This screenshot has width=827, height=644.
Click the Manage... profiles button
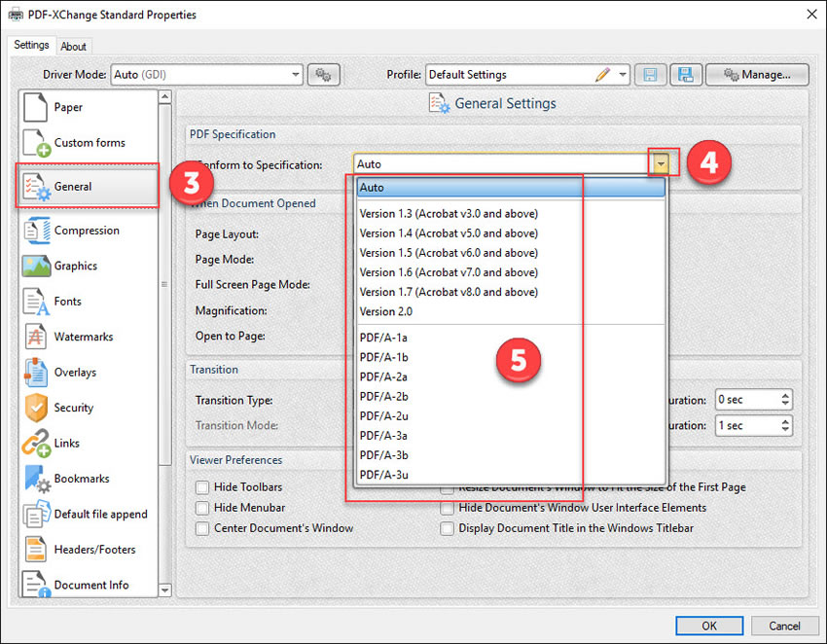[x=757, y=75]
